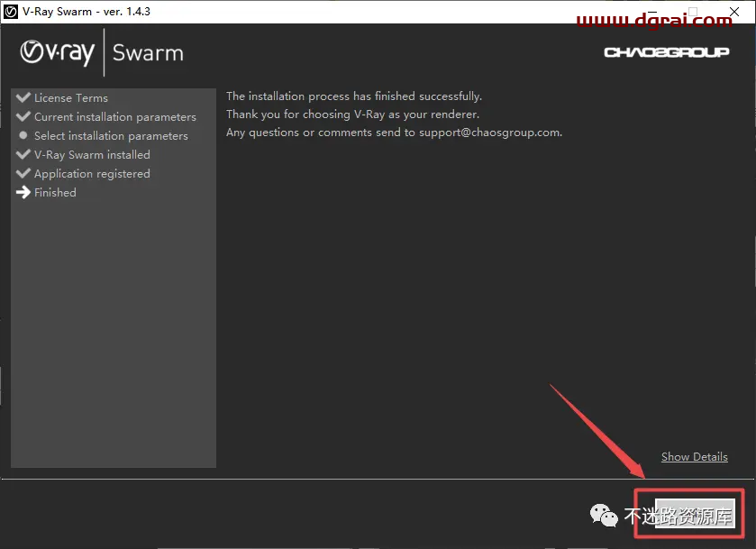Click bullet beside Select installation parameters
Screen dimensions: 756x549
[x=23, y=135]
